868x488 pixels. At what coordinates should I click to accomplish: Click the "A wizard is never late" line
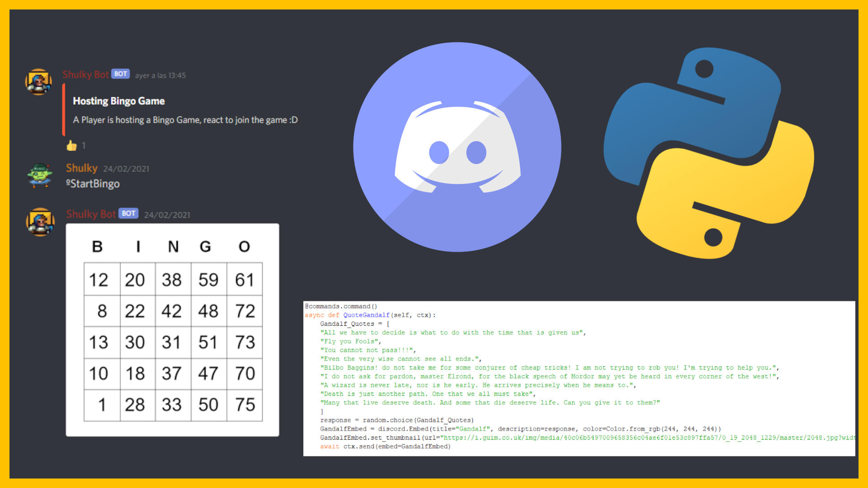point(478,385)
